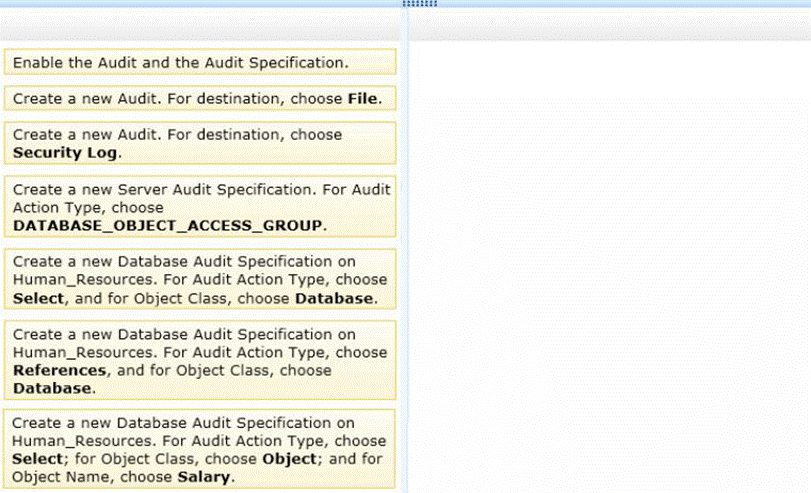Click the Create new Audit destination File step
The width and height of the screenshot is (811, 493).
[x=200, y=98]
